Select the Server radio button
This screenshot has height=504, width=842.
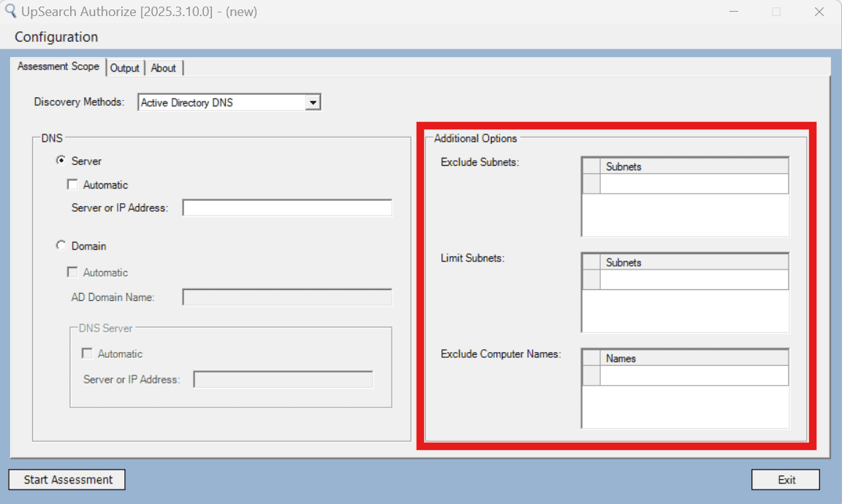point(63,161)
